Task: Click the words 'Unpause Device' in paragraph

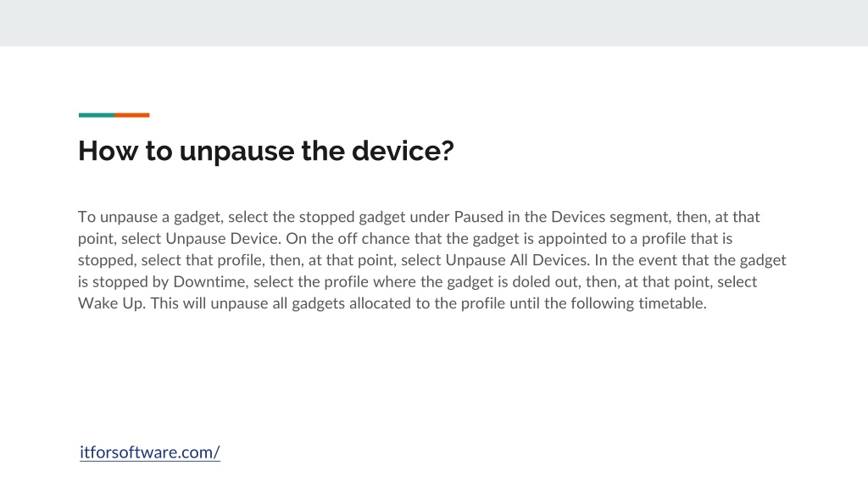Action: (223, 238)
